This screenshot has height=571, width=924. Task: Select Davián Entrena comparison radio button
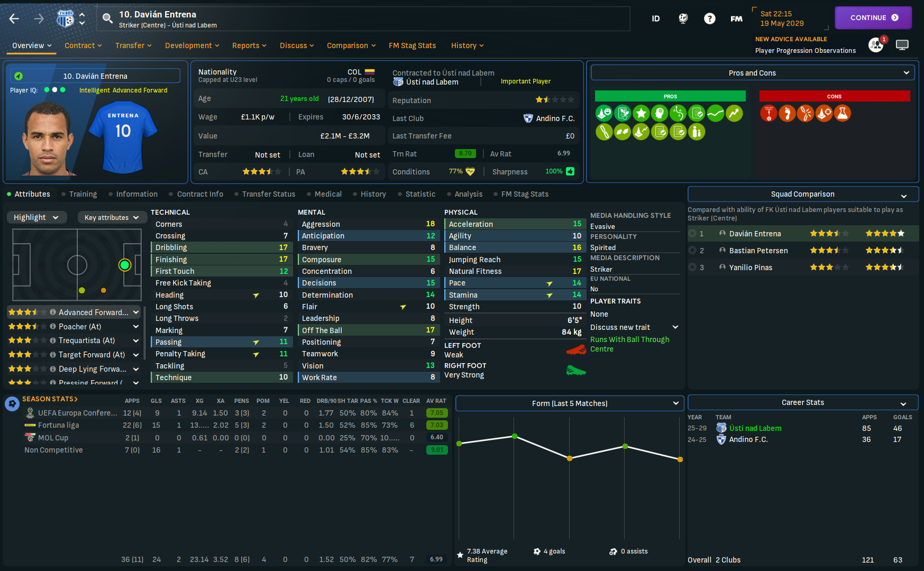click(x=692, y=234)
